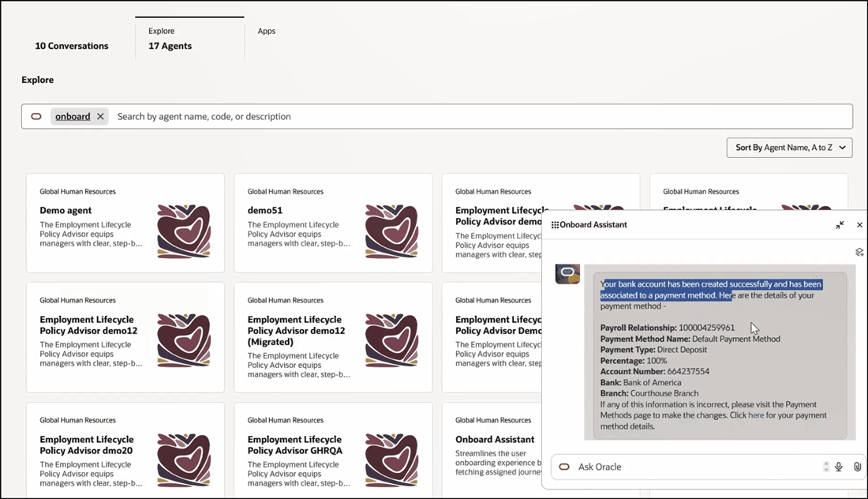Click the Demo agent heart artwork
The width and height of the screenshot is (868, 499).
[184, 231]
